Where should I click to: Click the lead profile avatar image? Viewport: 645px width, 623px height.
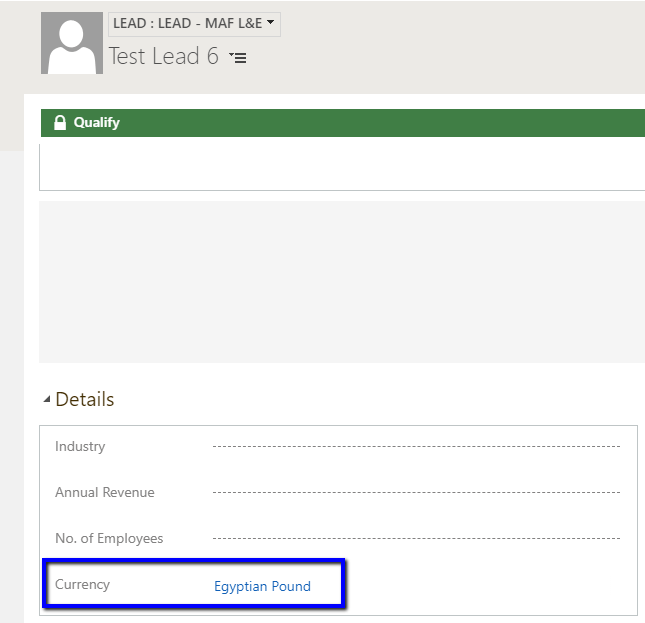click(72, 43)
